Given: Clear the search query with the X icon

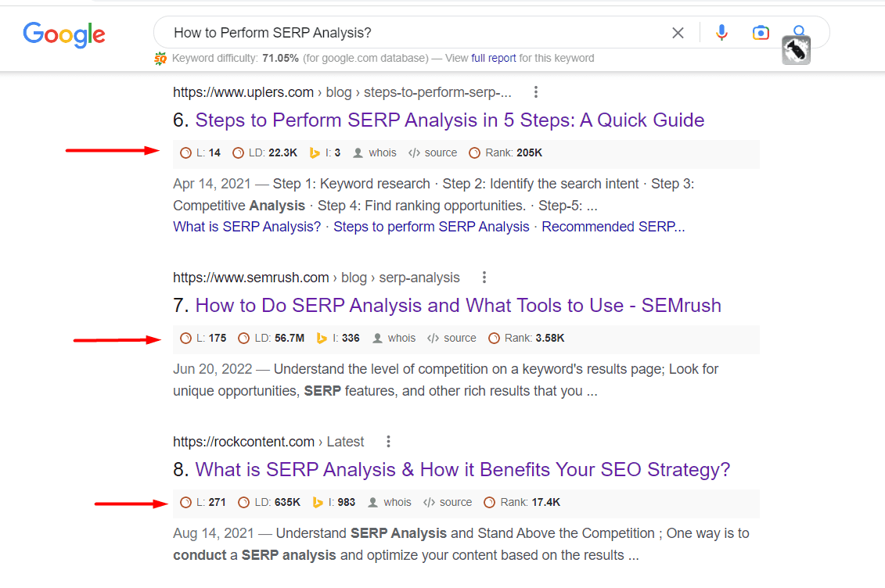Looking at the screenshot, I should pyautogui.click(x=678, y=33).
